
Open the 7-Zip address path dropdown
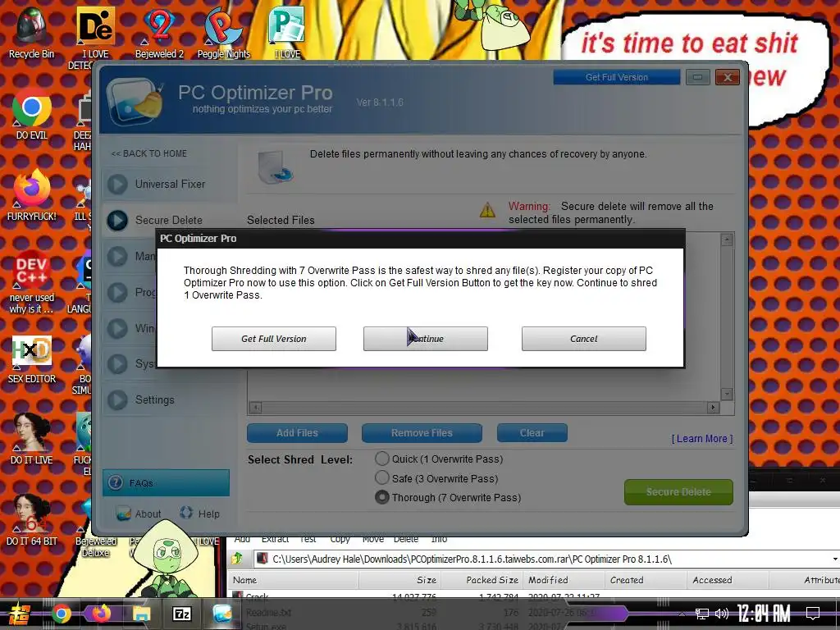[834, 559]
